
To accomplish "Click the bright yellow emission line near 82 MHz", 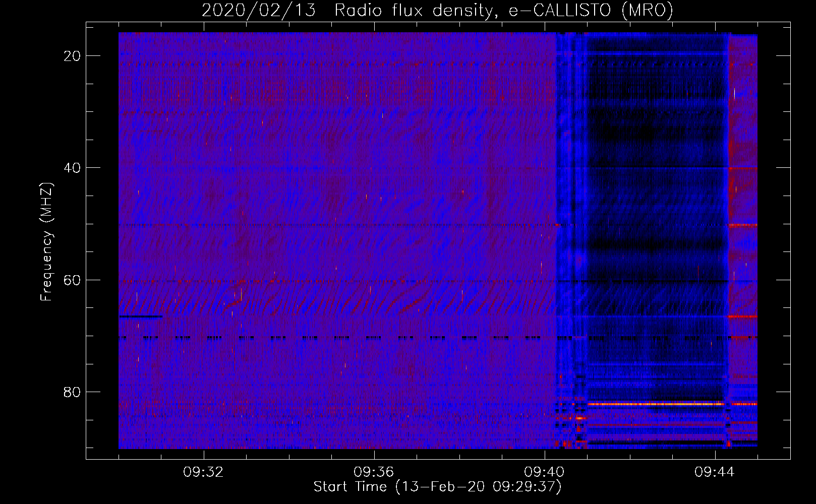I will point(657,404).
